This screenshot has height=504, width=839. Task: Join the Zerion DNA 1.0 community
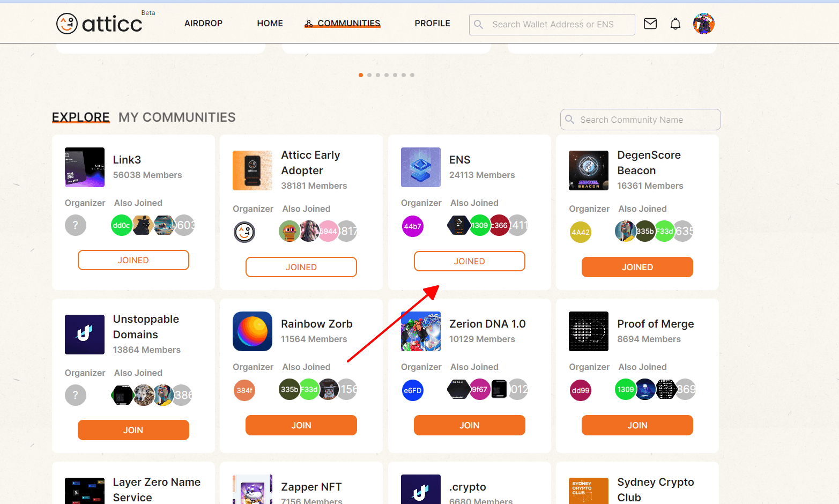(x=470, y=425)
